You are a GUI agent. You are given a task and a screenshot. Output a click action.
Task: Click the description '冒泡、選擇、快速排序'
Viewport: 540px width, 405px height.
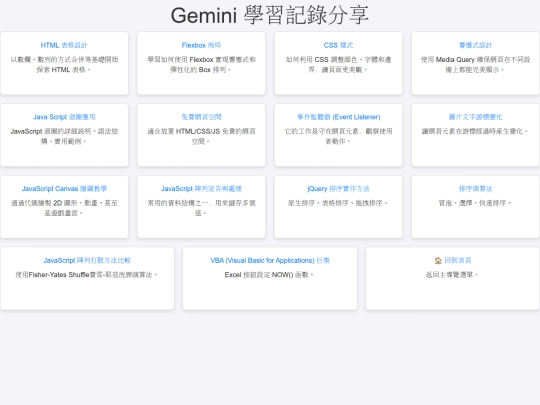coord(475,203)
